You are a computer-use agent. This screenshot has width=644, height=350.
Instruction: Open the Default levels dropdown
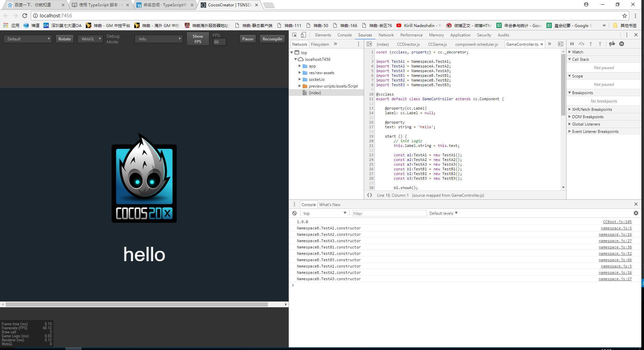point(443,213)
